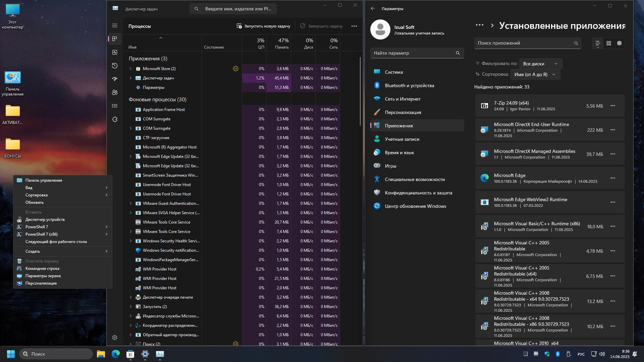
Task: Click the Izual Soft account avatar
Action: (x=380, y=29)
